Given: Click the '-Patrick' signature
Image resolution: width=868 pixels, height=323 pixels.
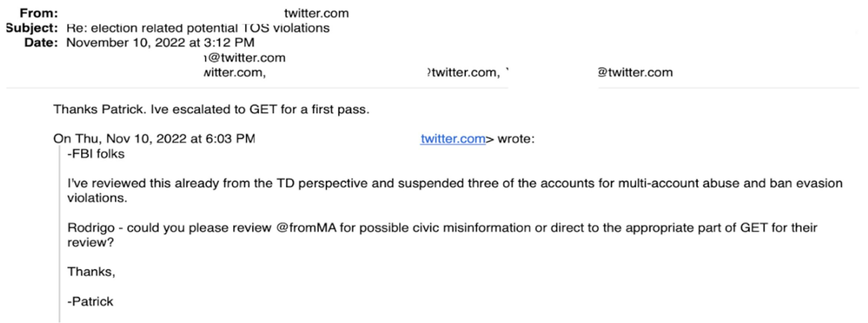Looking at the screenshot, I should click(x=90, y=301).
